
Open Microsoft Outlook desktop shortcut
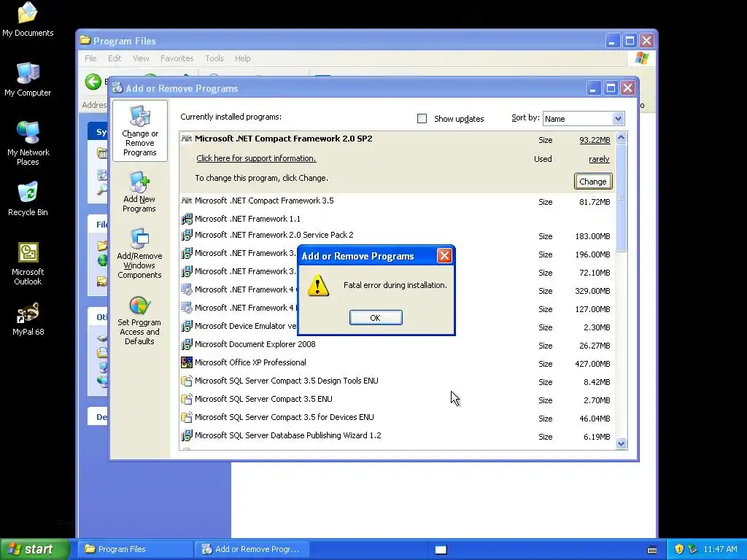(x=28, y=264)
